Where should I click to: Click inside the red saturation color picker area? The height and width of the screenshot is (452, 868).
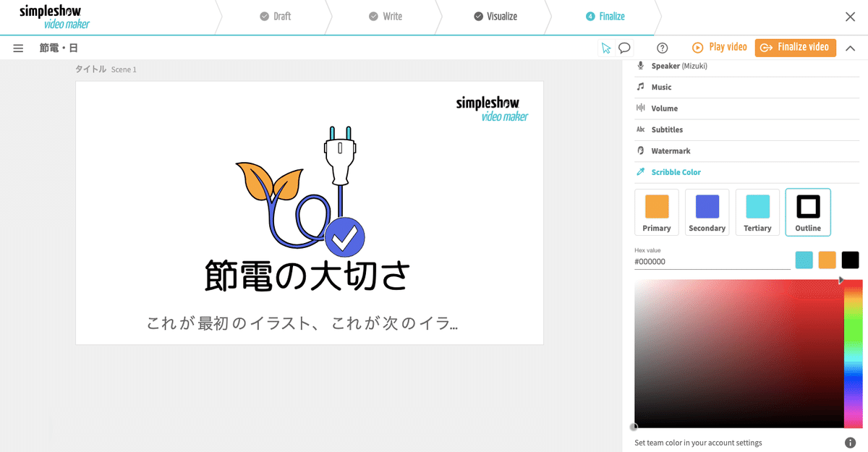739,354
